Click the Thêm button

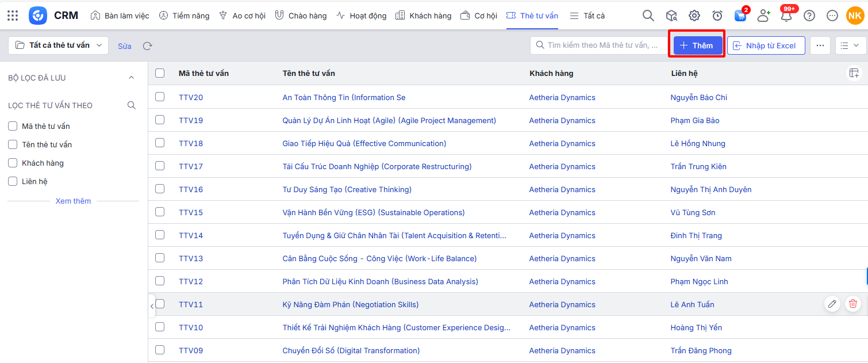[x=696, y=45]
